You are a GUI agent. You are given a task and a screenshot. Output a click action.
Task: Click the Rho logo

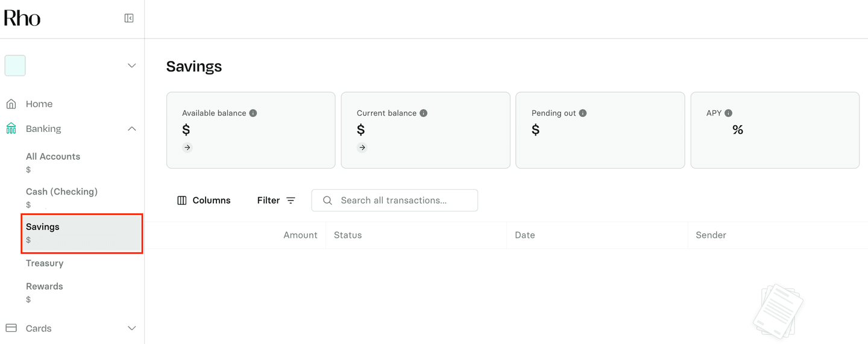22,18
